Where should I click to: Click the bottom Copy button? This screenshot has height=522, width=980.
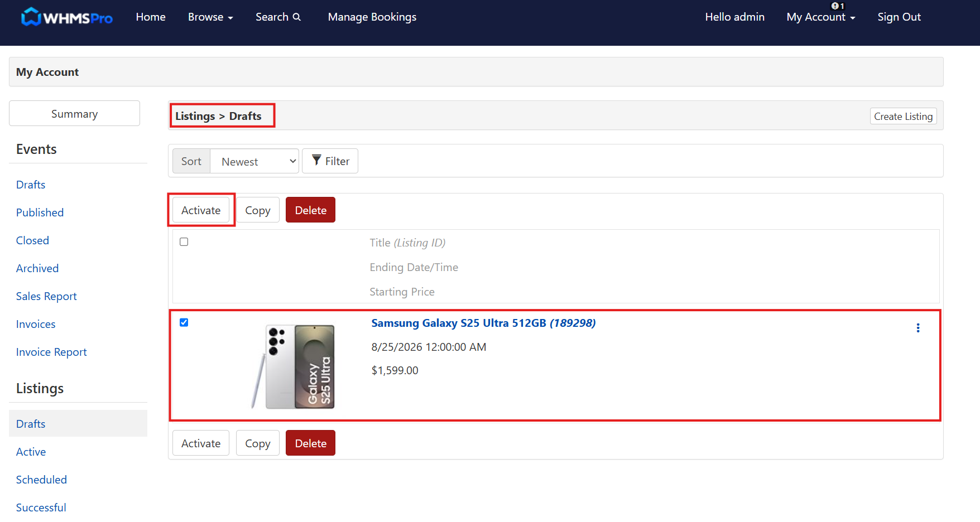click(258, 443)
